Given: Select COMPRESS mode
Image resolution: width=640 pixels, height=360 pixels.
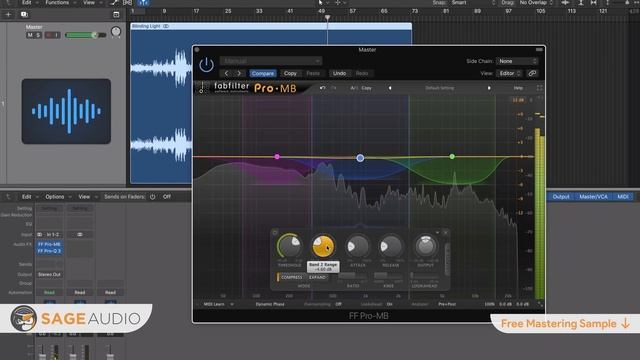Looking at the screenshot, I should click(291, 278).
